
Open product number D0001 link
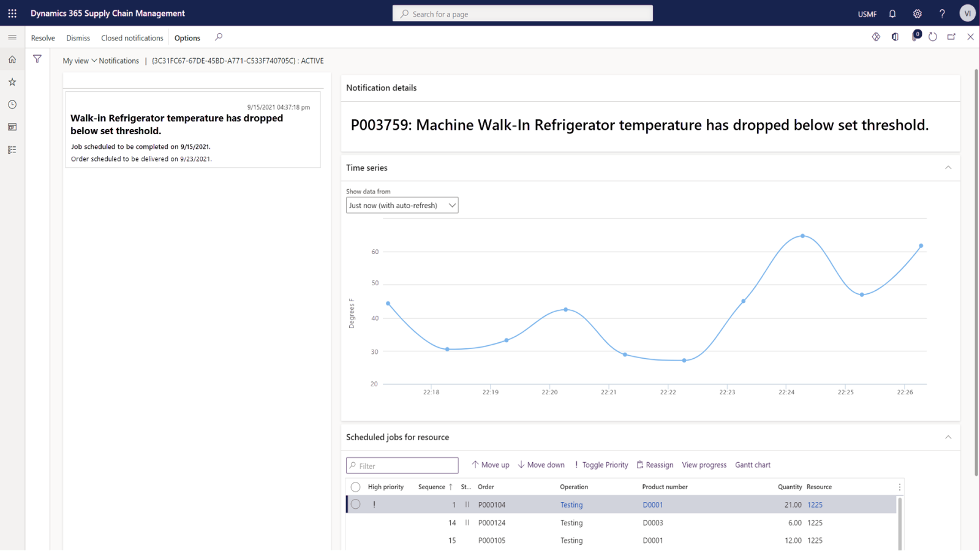click(x=652, y=505)
